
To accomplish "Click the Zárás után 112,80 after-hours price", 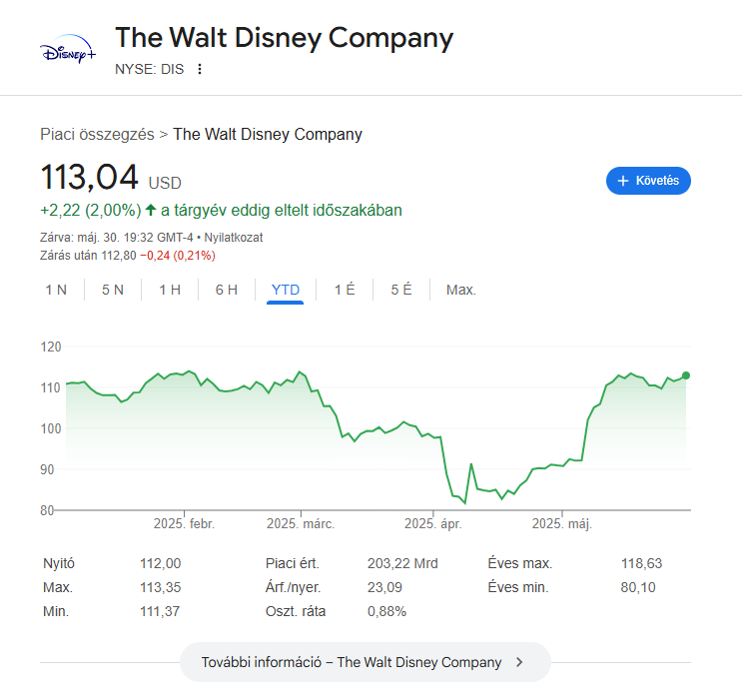I will 88,256.
